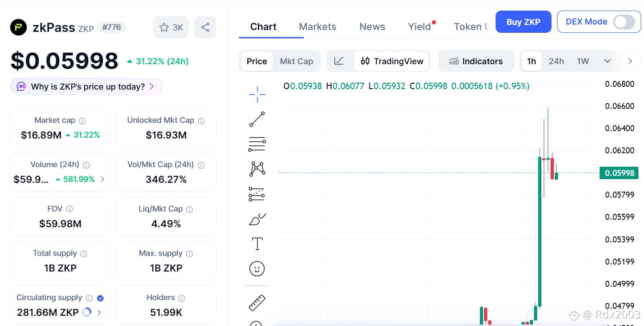Open the Chart tab
This screenshot has width=644, height=326.
click(x=263, y=27)
